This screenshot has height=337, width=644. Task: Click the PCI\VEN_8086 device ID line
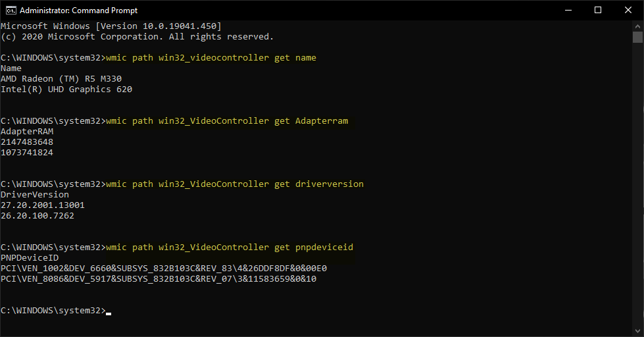coord(159,279)
